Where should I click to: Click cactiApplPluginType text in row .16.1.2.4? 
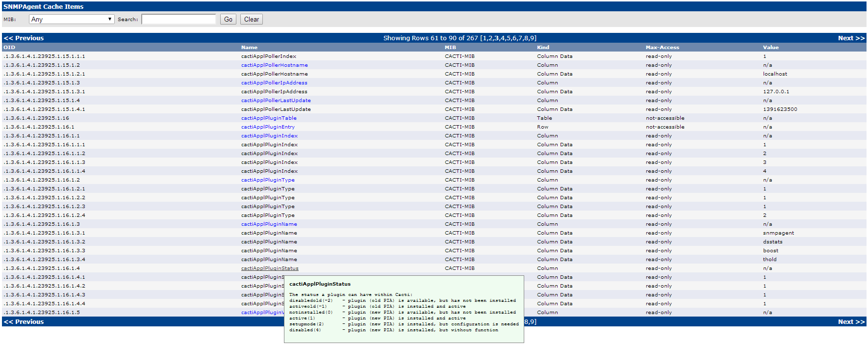pyautogui.click(x=268, y=215)
